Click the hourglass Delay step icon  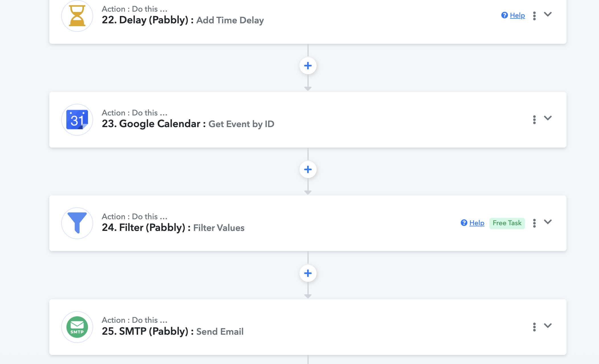(77, 16)
